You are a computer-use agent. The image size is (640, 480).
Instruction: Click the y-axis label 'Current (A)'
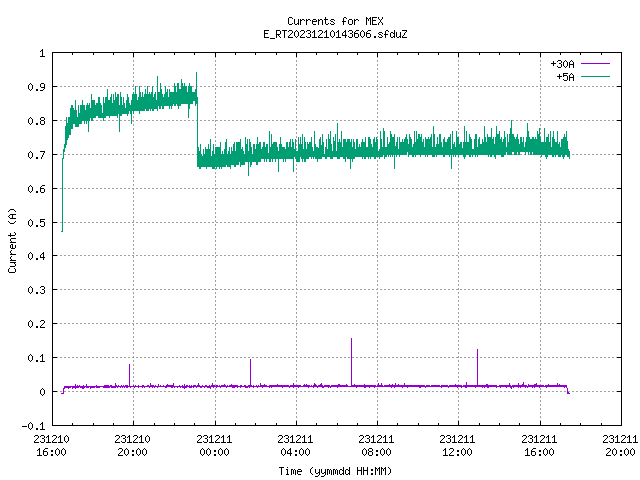(x=12, y=240)
